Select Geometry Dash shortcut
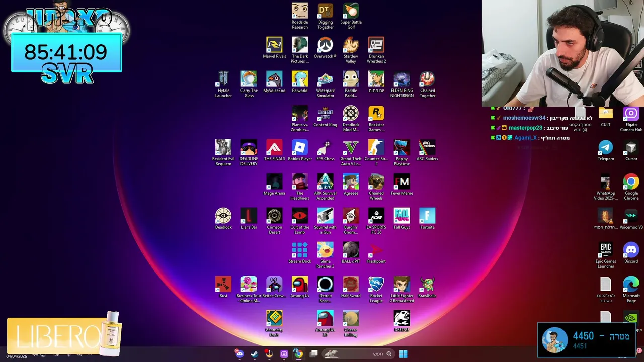The image size is (644, 362). pyautogui.click(x=274, y=324)
